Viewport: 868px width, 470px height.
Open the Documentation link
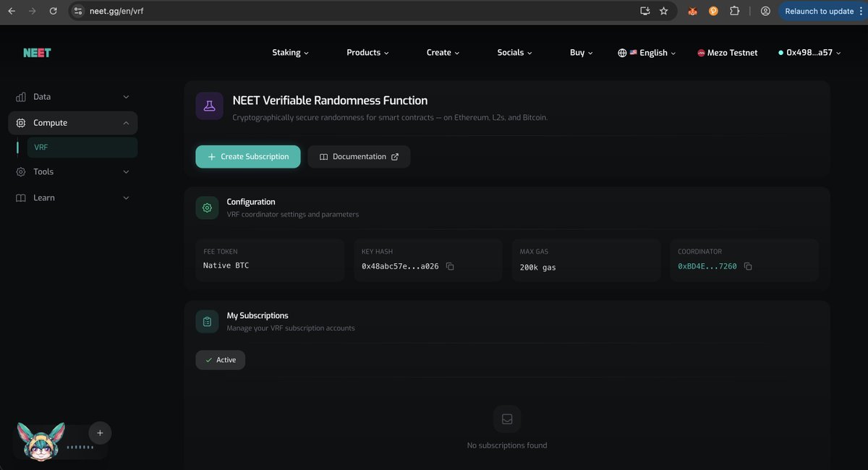click(359, 157)
